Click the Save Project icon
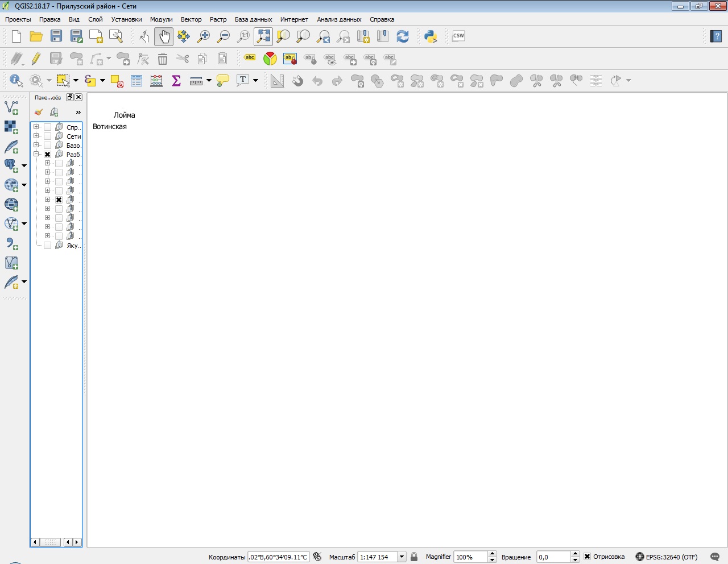The image size is (728, 564). point(56,36)
